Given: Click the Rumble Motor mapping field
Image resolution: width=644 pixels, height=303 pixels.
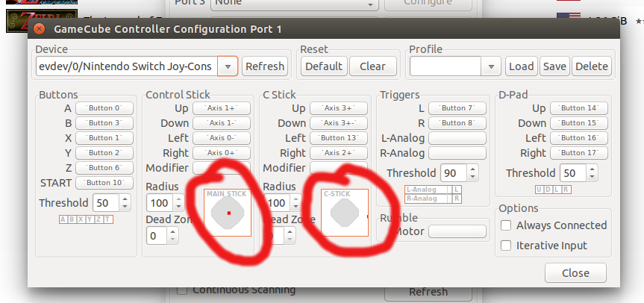Looking at the screenshot, I should point(457,231).
